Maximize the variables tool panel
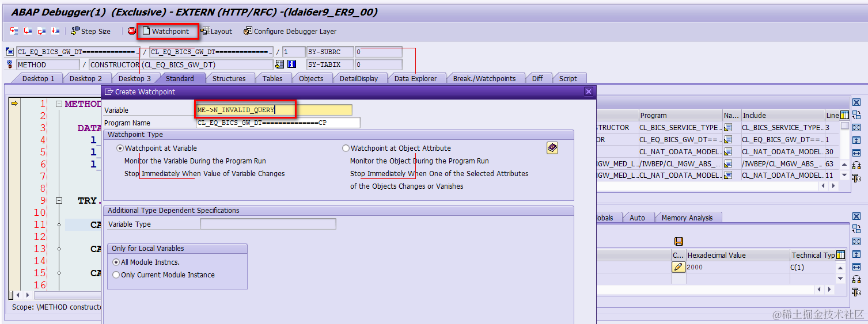868x324 pixels. pyautogui.click(x=856, y=241)
